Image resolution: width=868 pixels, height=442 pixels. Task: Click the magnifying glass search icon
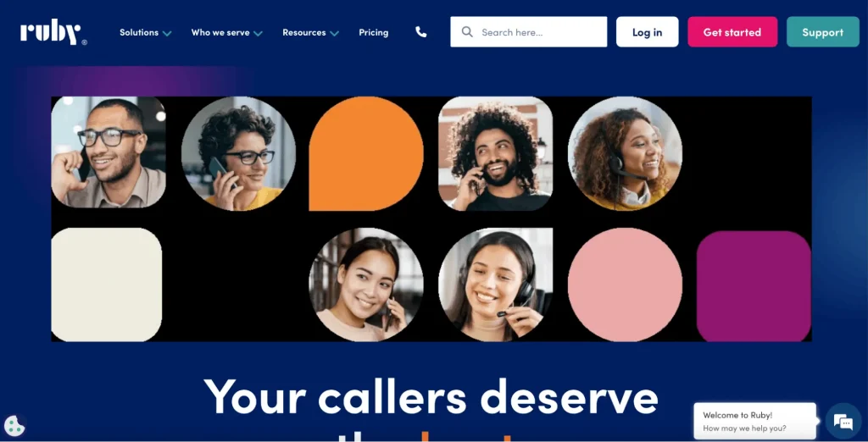click(x=467, y=32)
